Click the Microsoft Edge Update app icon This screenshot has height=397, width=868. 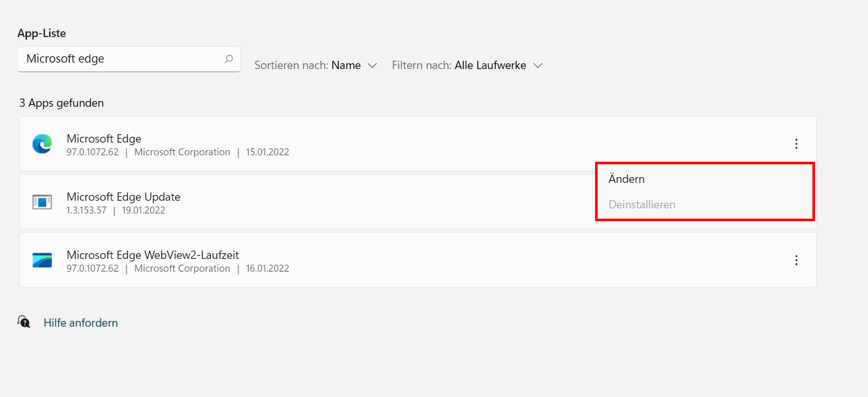[42, 202]
